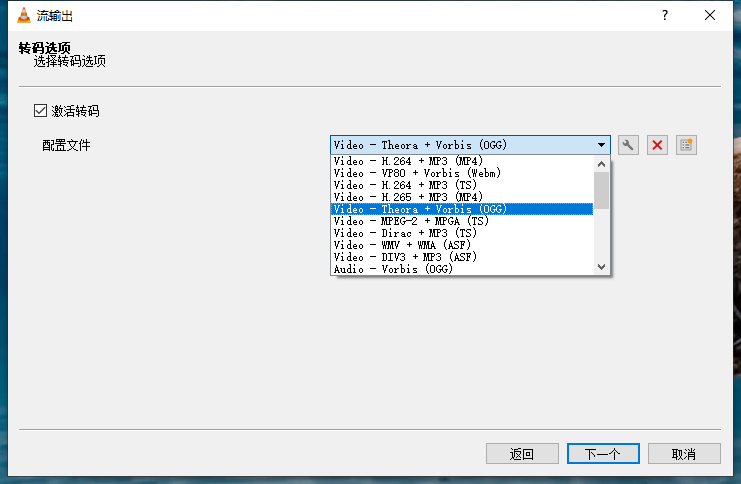This screenshot has height=484, width=741.
Task: Collapse the 配置文件 profile dropdown arrow
Action: click(601, 145)
